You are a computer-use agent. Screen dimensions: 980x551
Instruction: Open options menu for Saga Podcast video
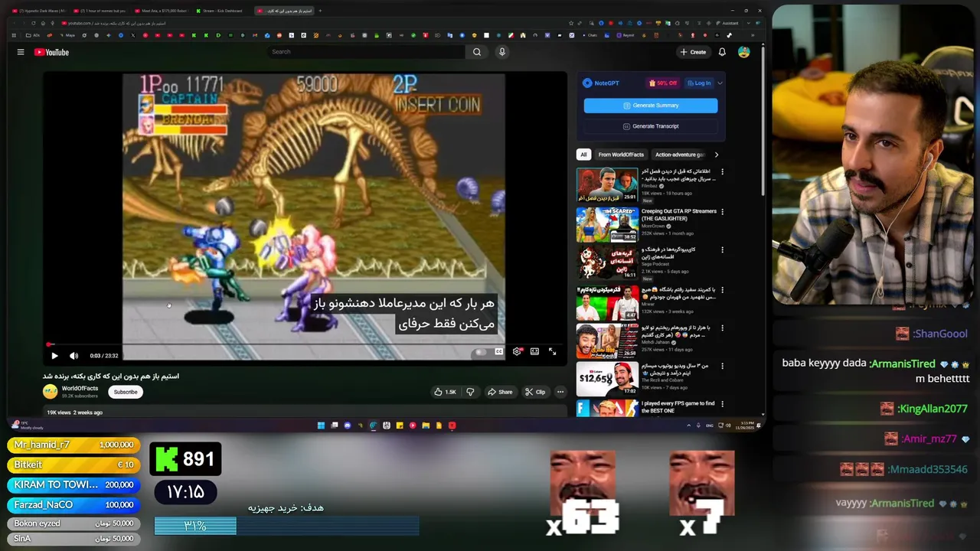[722, 250]
